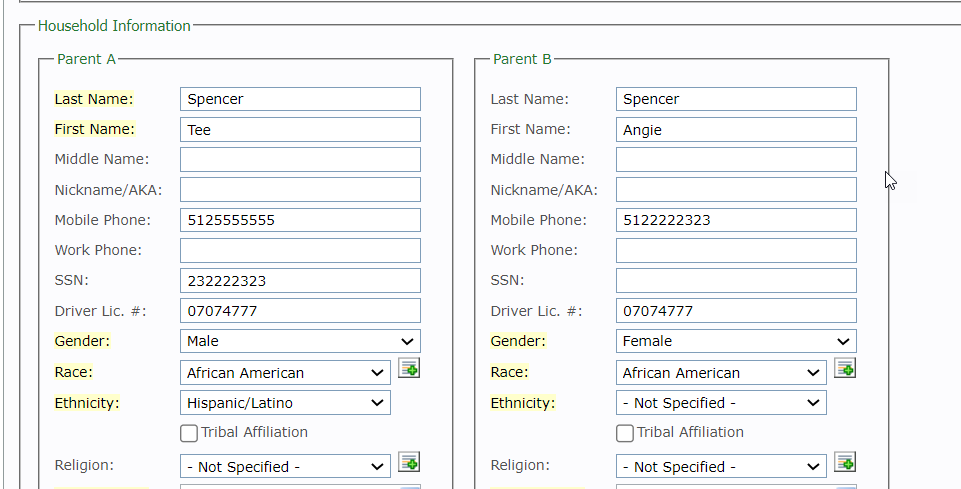Click Parent B Work Phone field
961x489 pixels.
coord(736,250)
